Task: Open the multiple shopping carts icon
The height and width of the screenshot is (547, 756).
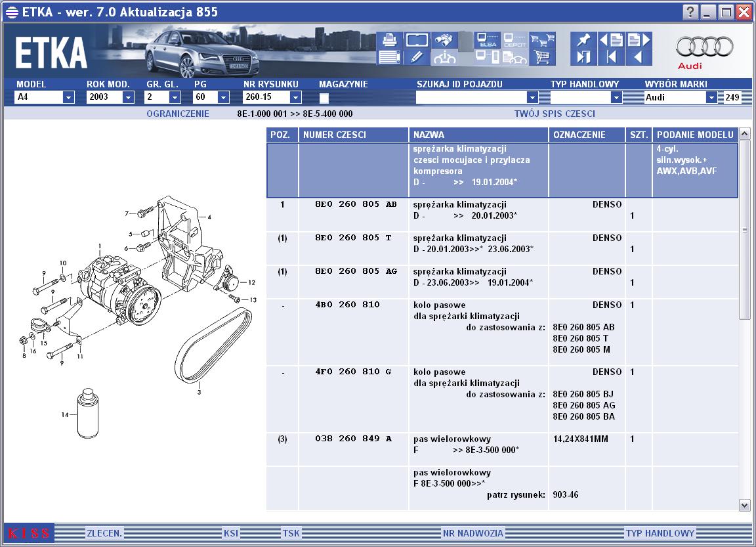Action: (542, 40)
